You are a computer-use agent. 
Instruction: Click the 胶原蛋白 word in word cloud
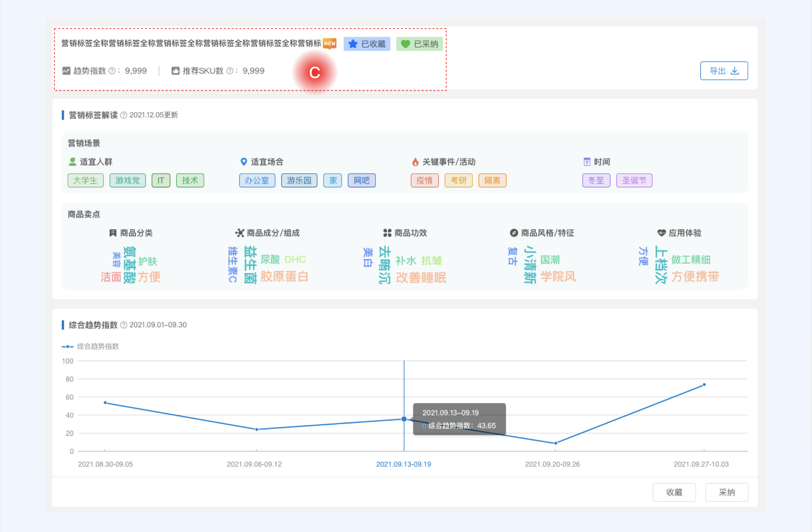pos(285,276)
